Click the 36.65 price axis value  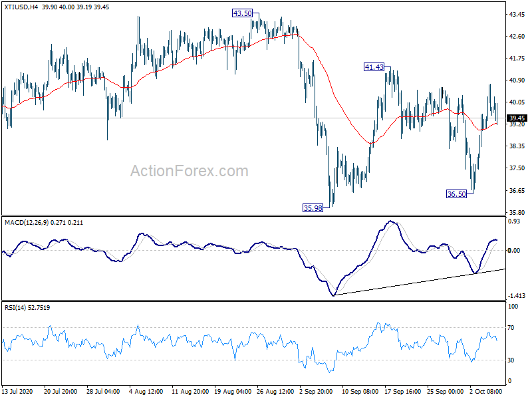(517, 190)
